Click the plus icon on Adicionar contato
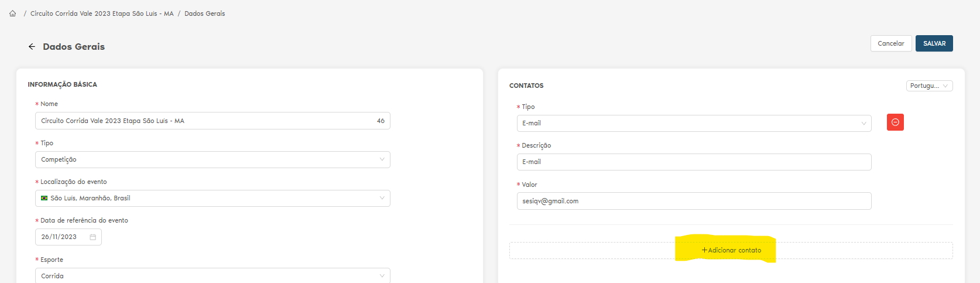The width and height of the screenshot is (980, 283). (x=704, y=250)
